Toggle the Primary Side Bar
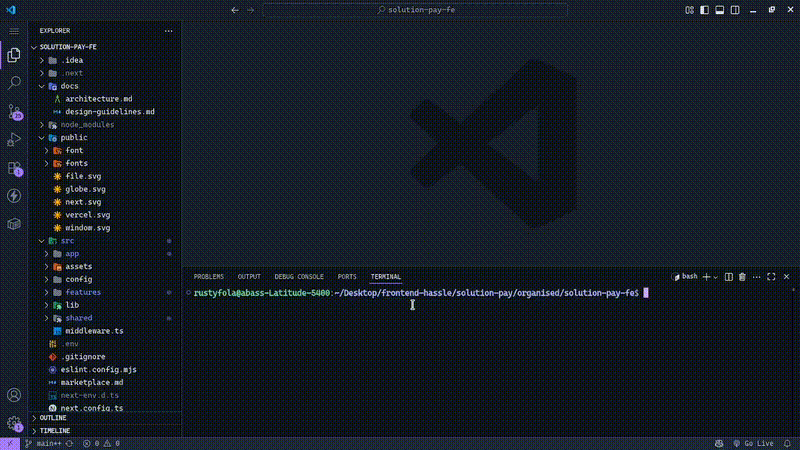Image resolution: width=800 pixels, height=450 pixels. coord(704,10)
